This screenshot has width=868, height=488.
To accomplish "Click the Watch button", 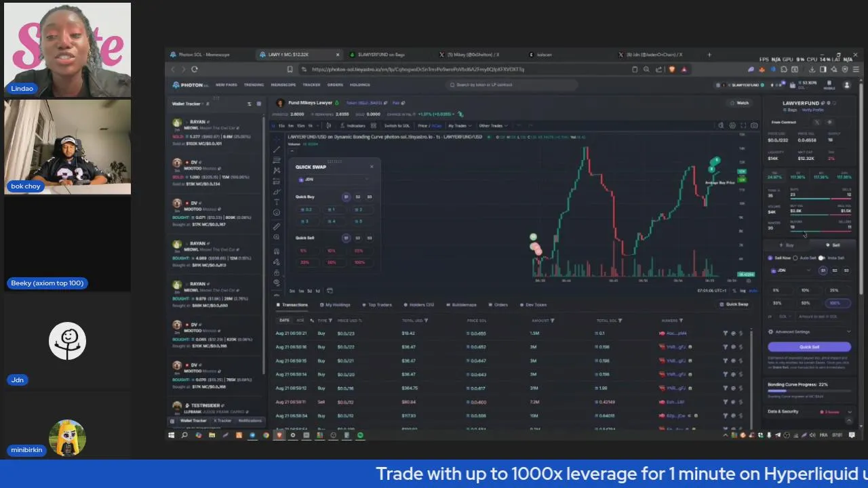I will (x=739, y=103).
